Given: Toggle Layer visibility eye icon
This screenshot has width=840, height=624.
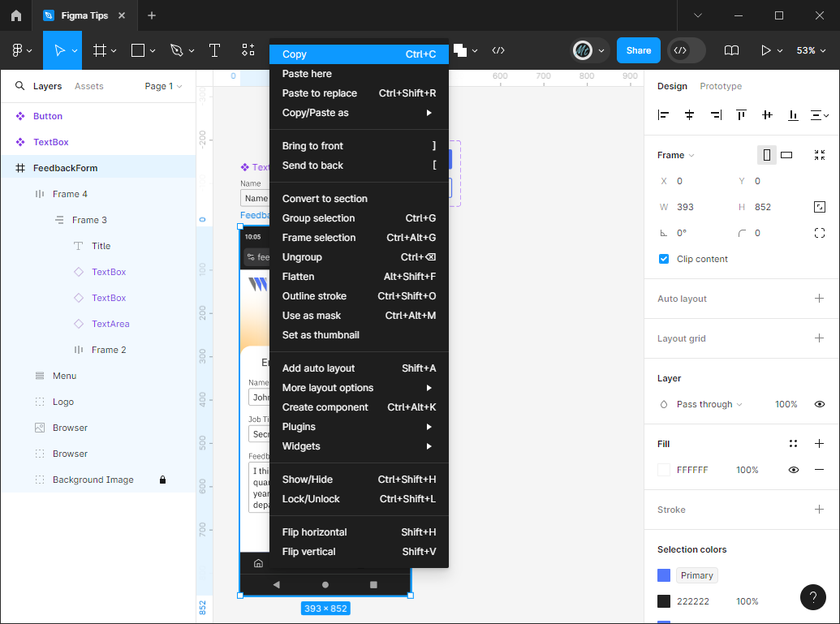Looking at the screenshot, I should point(820,404).
